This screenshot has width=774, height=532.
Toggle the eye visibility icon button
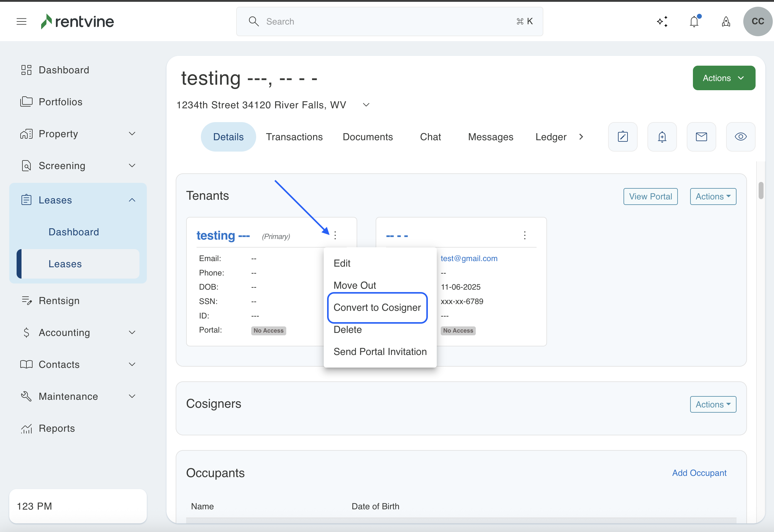(x=741, y=137)
